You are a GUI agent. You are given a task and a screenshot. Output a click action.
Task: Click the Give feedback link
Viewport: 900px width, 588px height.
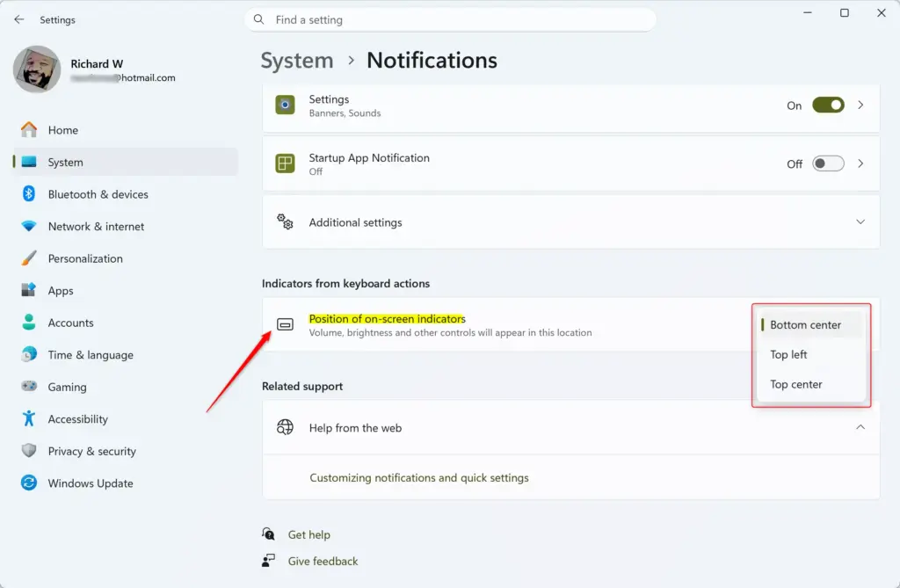pos(323,561)
